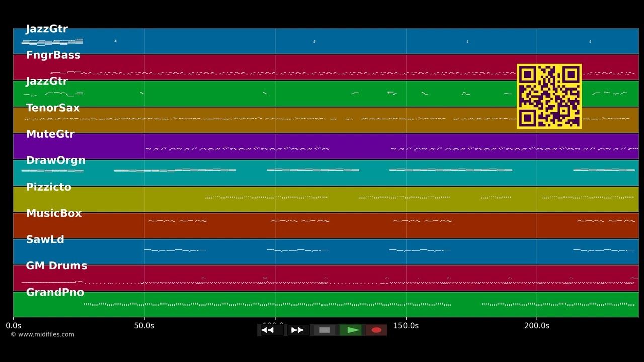Select the JazzGtr label on blue track
The width and height of the screenshot is (644, 362).
click(x=47, y=29)
